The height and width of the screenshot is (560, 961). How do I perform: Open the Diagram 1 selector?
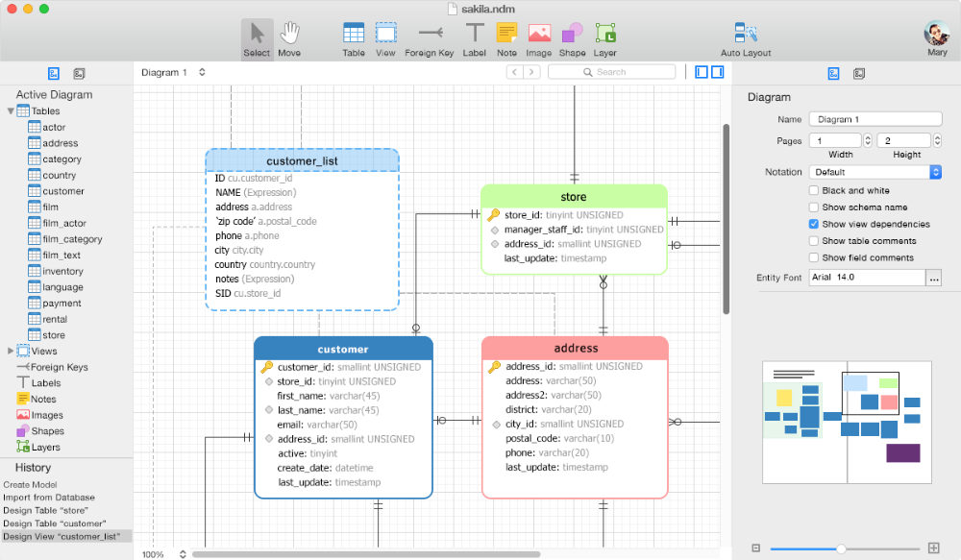click(x=174, y=72)
